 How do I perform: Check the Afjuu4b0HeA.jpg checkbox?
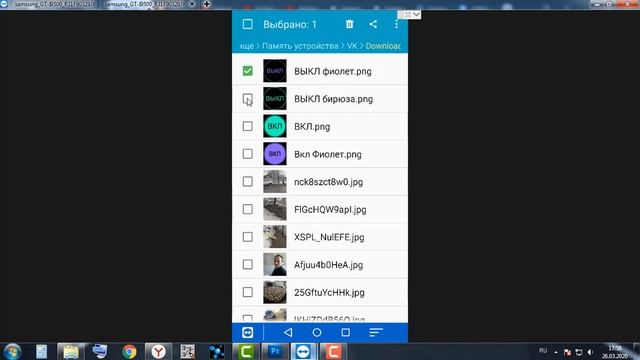tap(247, 264)
